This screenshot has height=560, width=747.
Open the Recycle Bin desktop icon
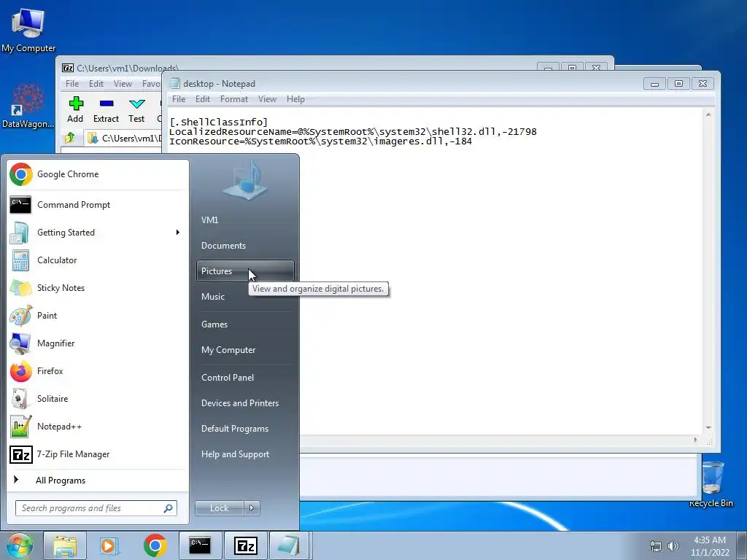click(x=711, y=484)
